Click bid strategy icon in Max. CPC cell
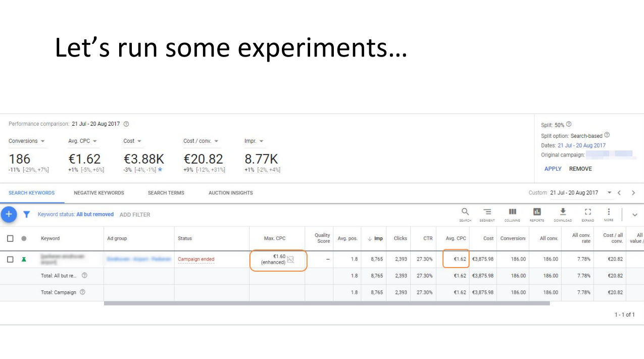The height and width of the screenshot is (359, 644). click(290, 260)
